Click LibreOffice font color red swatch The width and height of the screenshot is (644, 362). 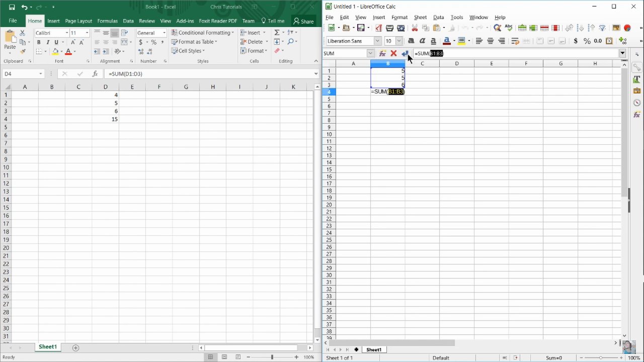[446, 41]
